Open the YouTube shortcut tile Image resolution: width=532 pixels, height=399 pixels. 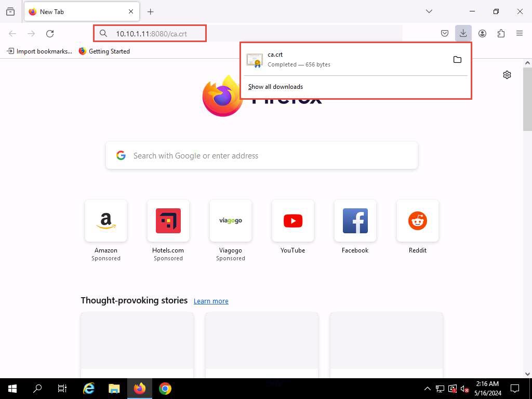[x=293, y=221]
